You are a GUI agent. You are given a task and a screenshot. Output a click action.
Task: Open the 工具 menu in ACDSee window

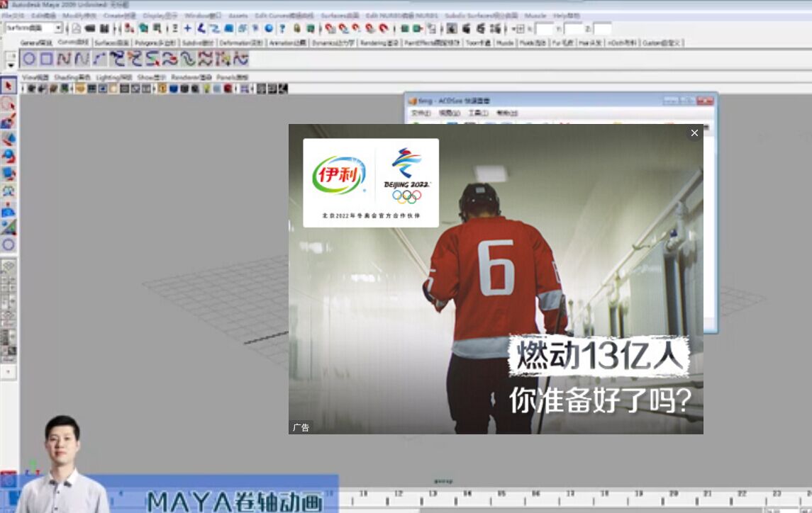coord(478,113)
